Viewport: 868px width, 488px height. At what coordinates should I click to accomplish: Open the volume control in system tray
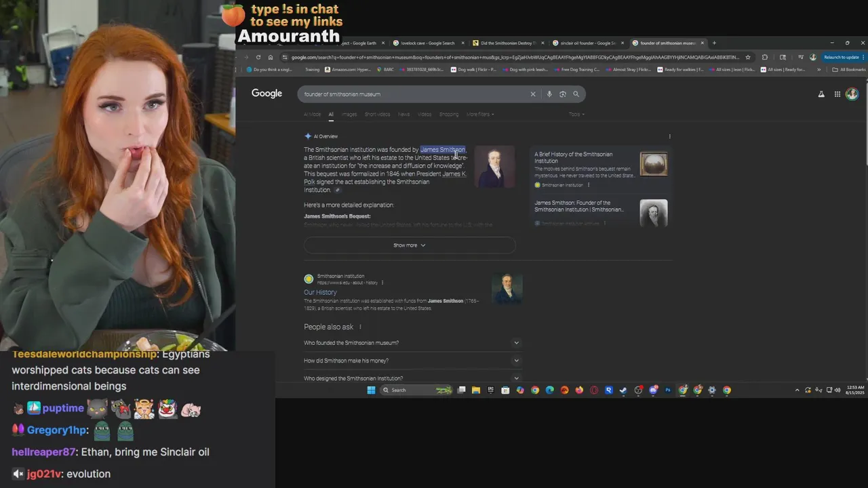[837, 390]
